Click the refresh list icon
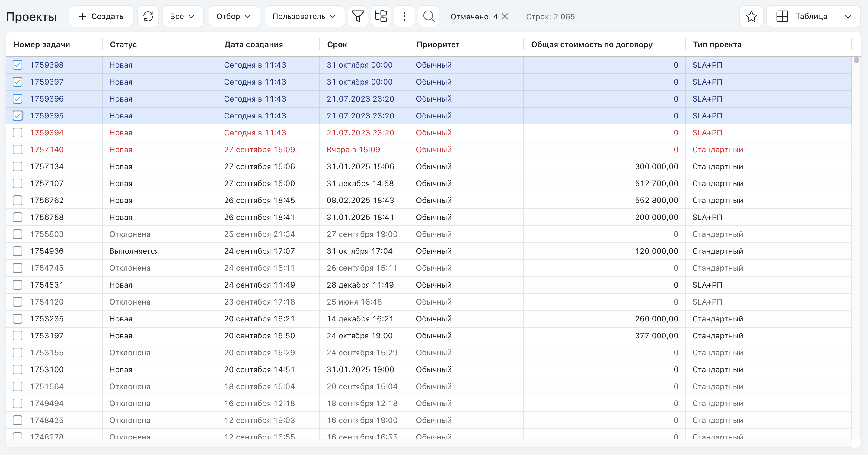 click(x=148, y=16)
